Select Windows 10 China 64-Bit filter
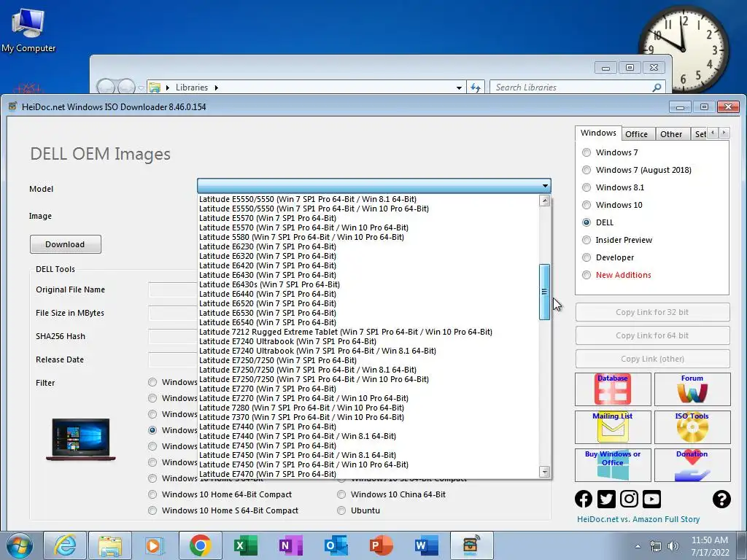The width and height of the screenshot is (747, 560). click(x=341, y=494)
